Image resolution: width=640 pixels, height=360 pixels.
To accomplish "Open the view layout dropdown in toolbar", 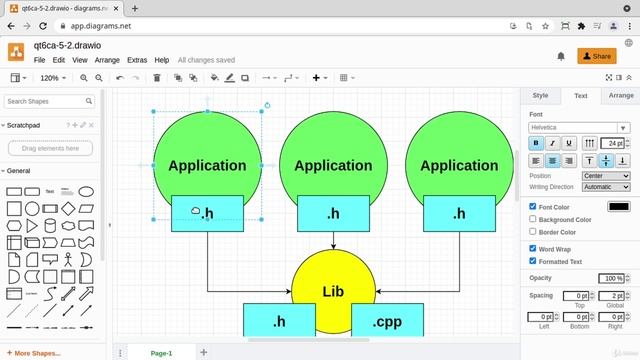I will [x=18, y=78].
